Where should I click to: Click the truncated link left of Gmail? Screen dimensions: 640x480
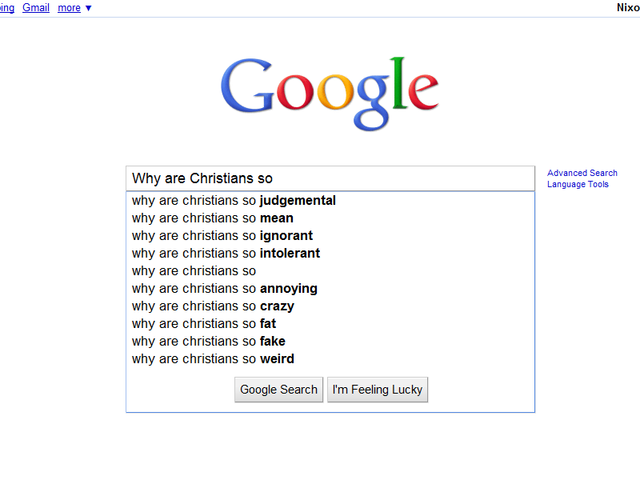click(7, 7)
